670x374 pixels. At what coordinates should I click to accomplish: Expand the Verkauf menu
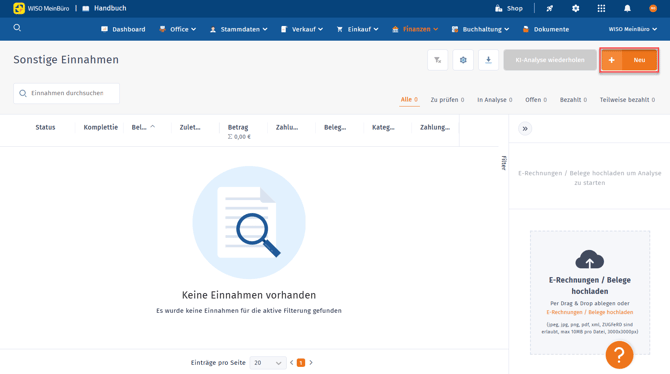[302, 29]
